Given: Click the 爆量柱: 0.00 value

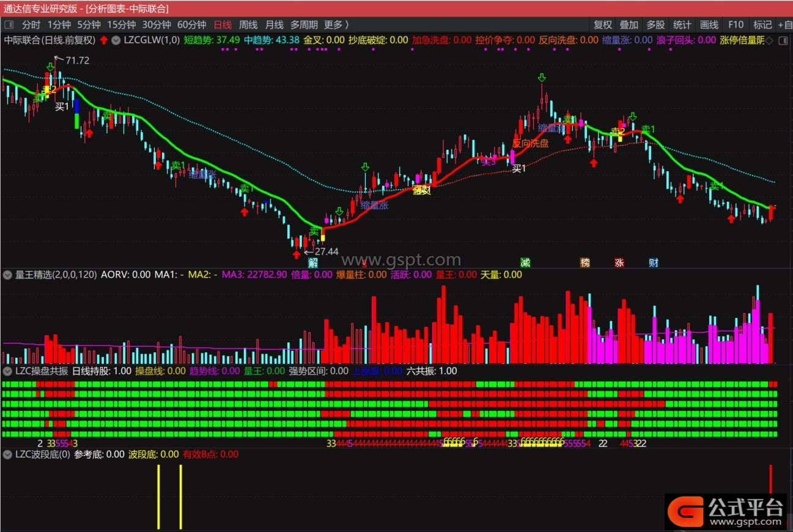Looking at the screenshot, I should tap(361, 275).
